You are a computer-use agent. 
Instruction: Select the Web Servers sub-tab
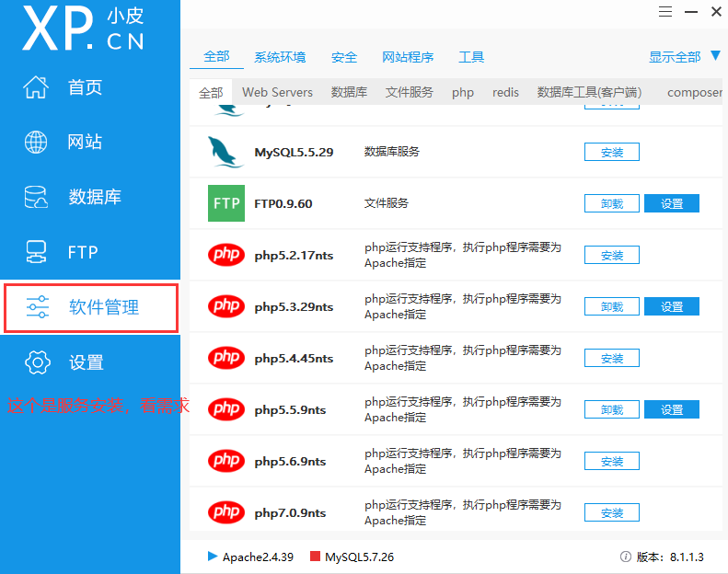coord(277,92)
